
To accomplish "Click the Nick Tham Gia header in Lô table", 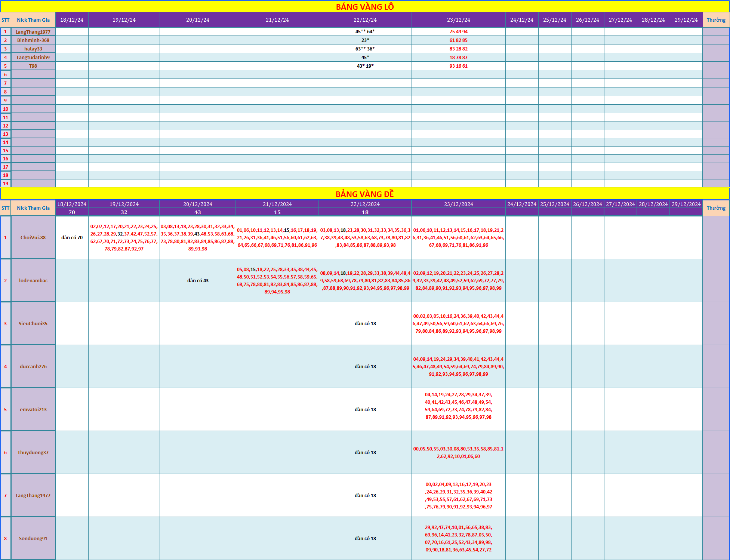I will (x=33, y=20).
